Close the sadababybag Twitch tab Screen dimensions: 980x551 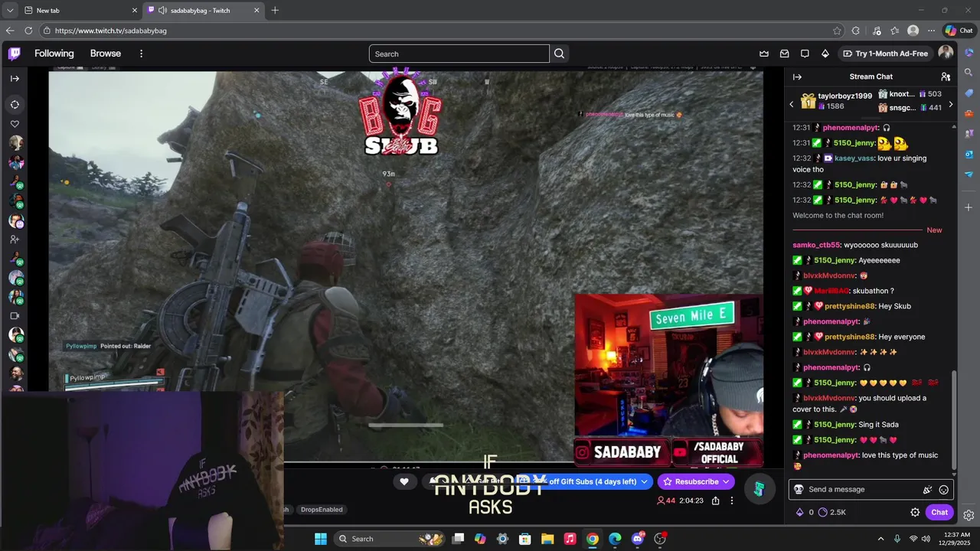coord(256,10)
